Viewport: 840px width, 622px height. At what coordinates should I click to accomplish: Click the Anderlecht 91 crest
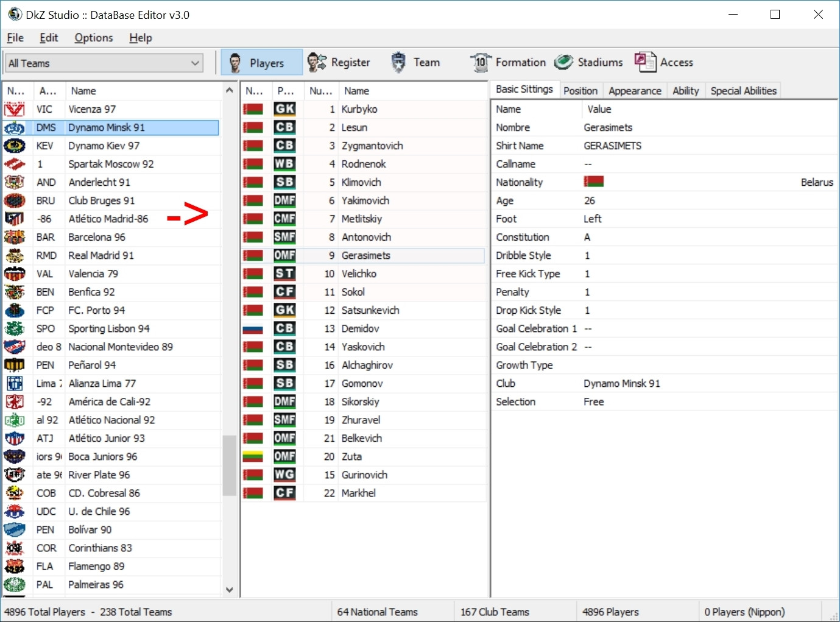click(x=15, y=182)
